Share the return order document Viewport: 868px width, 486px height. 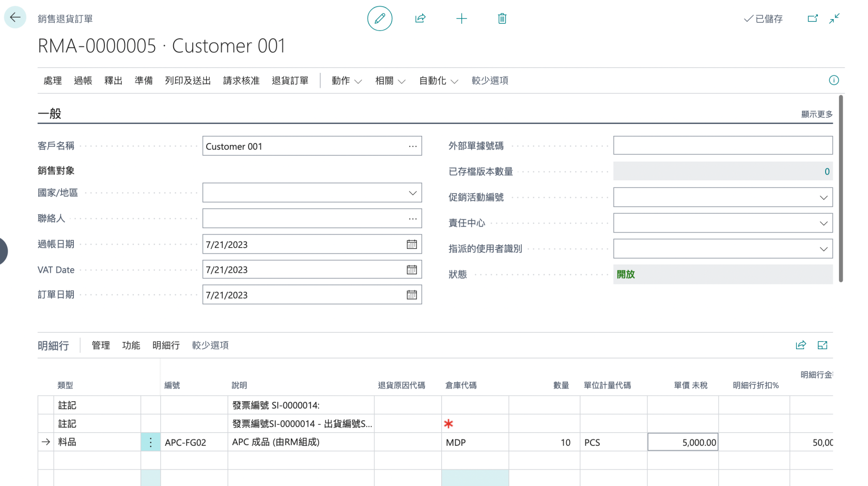click(x=421, y=19)
